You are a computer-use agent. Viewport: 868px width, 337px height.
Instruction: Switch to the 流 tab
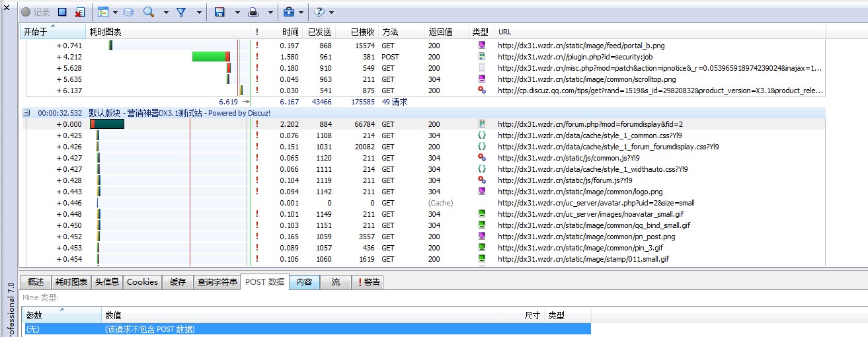coord(336,282)
